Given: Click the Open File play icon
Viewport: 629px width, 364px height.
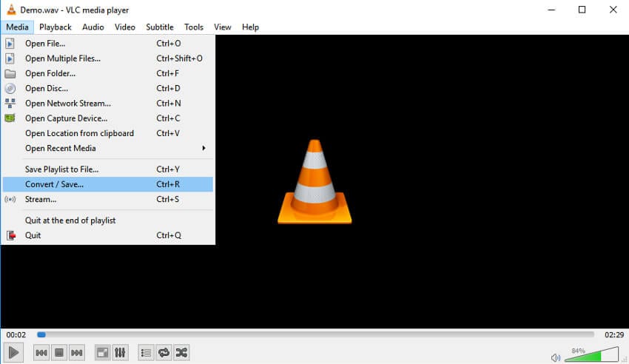Looking at the screenshot, I should pos(10,44).
